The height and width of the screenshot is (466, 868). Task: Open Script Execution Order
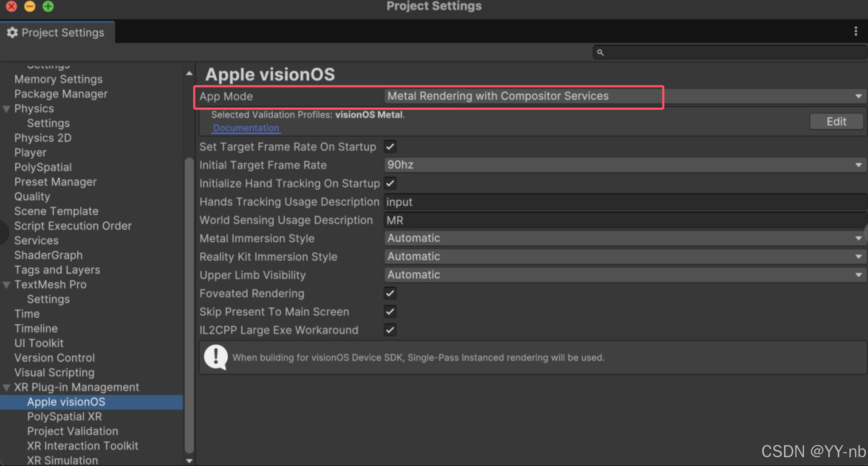tap(73, 226)
